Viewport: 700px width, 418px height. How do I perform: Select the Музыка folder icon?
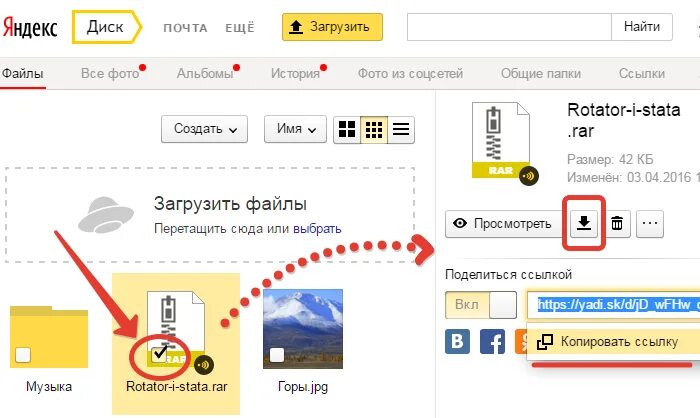(x=49, y=337)
